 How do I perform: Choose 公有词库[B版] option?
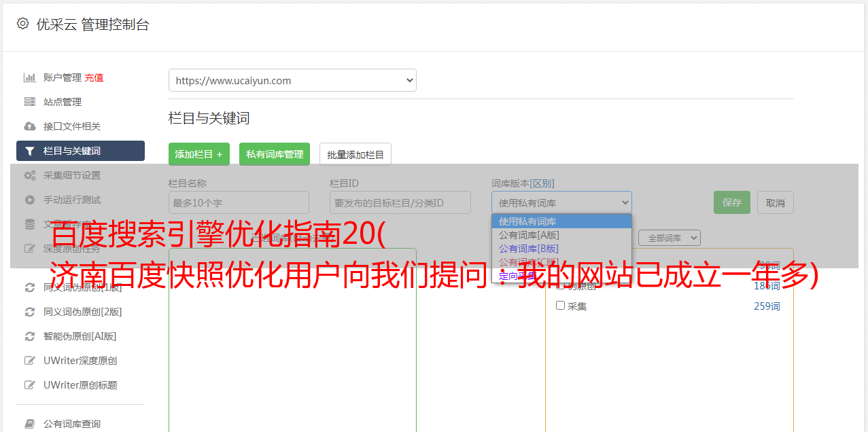pos(561,249)
